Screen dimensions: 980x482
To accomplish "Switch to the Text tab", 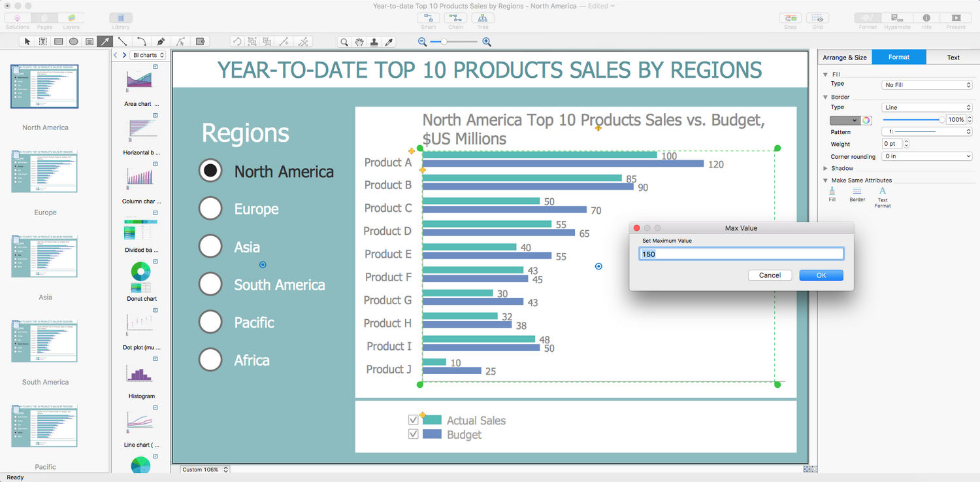I will (x=953, y=58).
